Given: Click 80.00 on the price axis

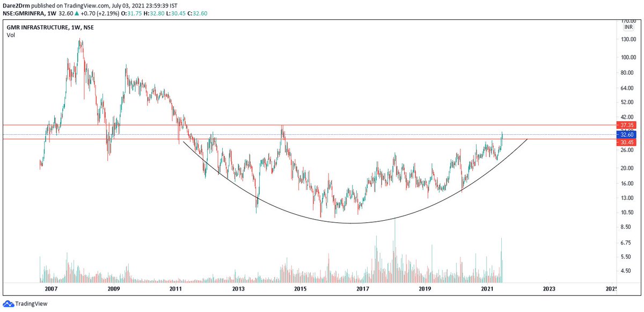Looking at the screenshot, I should click(628, 73).
